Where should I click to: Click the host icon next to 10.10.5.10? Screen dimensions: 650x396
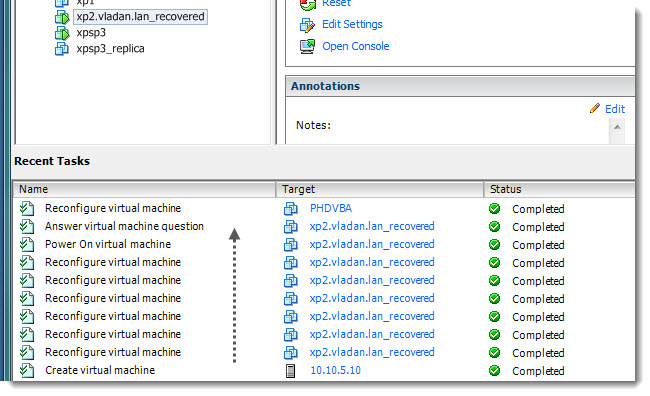point(291,371)
